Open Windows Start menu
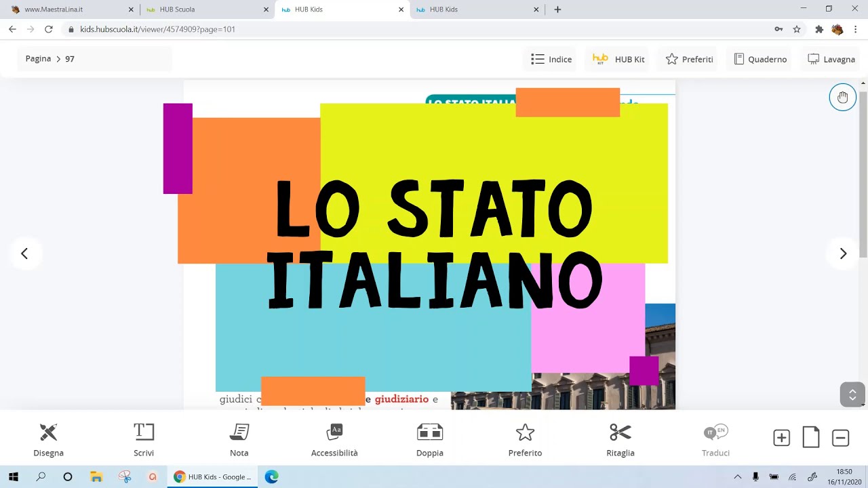Screen dimensions: 868x488 14,476
